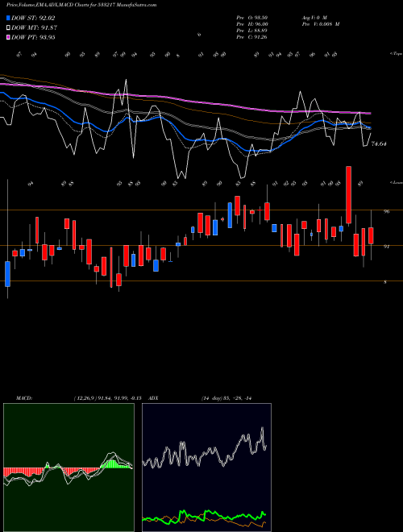Click the 'Avg V: 0 M' value

314,17
